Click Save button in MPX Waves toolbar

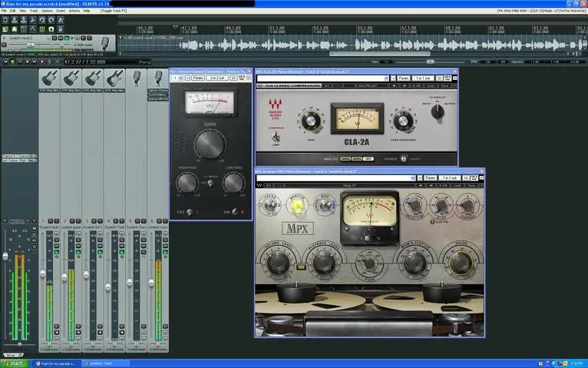[471, 185]
